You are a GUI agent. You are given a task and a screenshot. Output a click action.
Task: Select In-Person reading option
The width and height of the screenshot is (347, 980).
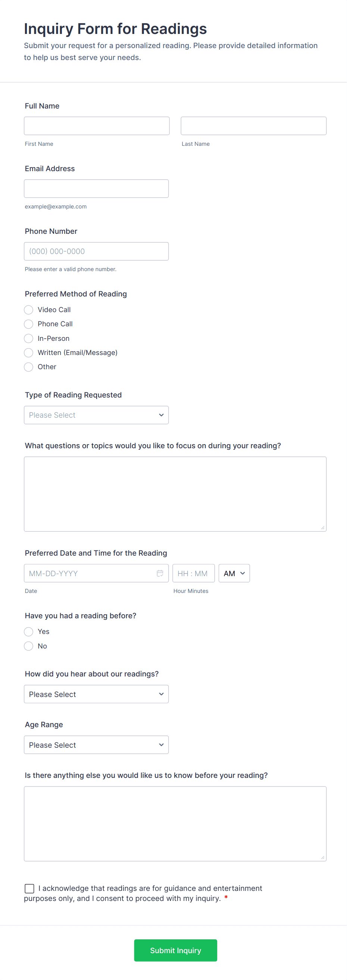click(x=28, y=338)
